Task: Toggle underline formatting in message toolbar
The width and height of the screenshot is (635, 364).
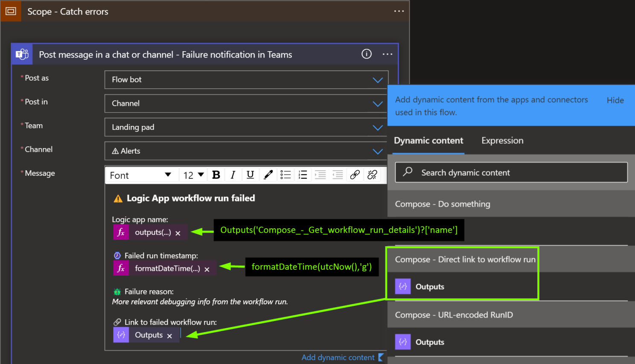Action: (251, 175)
